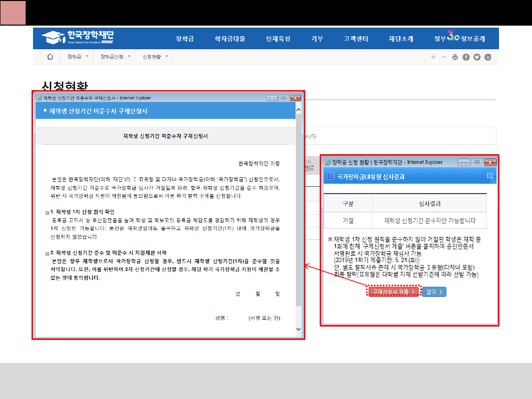This screenshot has height=399, width=532.
Task: Click the print page icon
Action: click(455, 57)
